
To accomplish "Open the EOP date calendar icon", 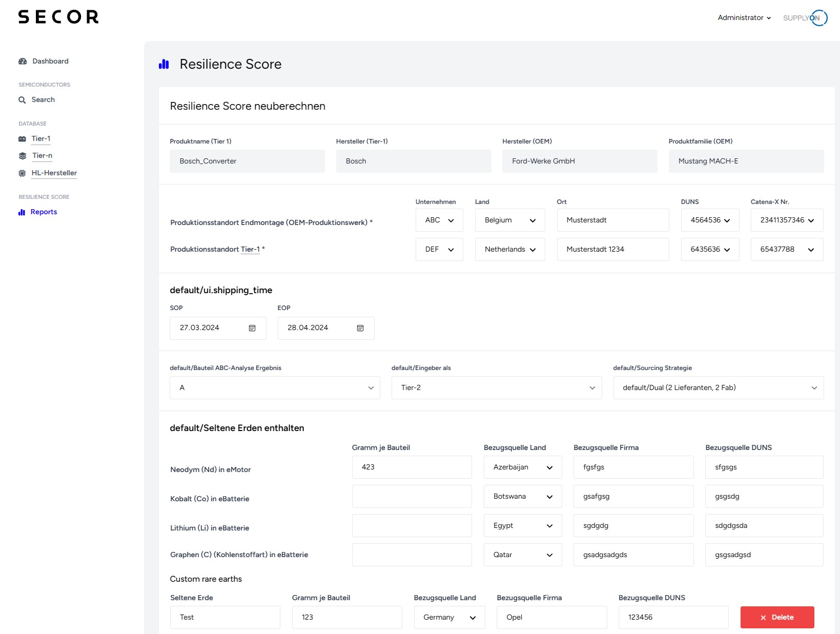I will tap(360, 328).
